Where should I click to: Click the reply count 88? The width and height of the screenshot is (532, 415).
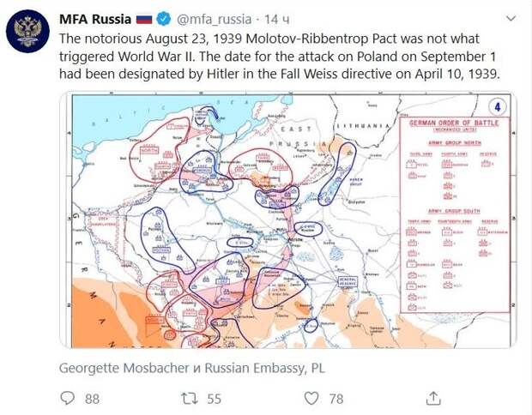click(93, 399)
